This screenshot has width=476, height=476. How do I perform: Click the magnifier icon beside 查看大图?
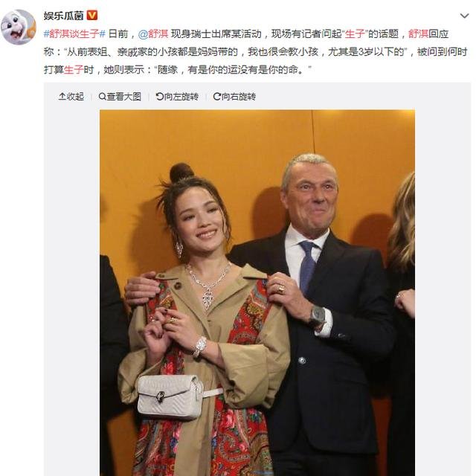[103, 97]
